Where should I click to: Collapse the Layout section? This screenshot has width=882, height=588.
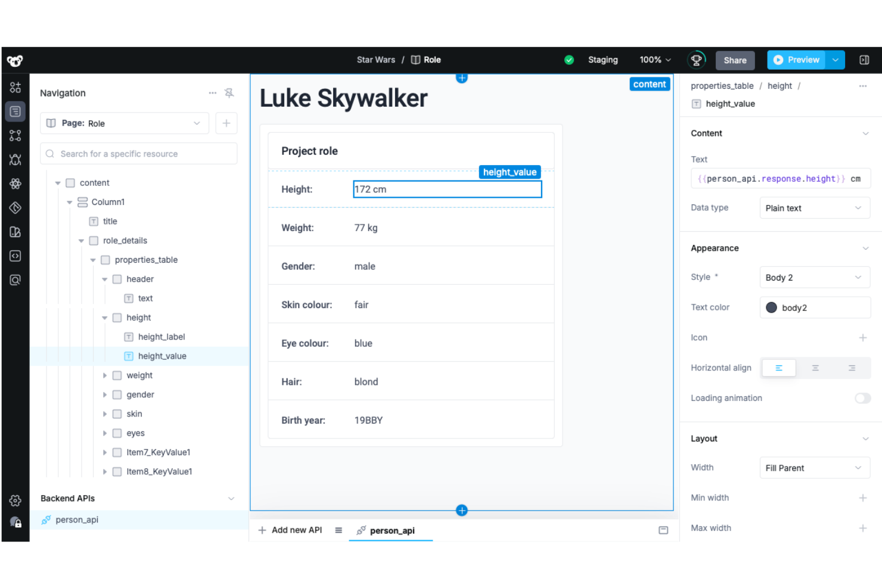(865, 439)
